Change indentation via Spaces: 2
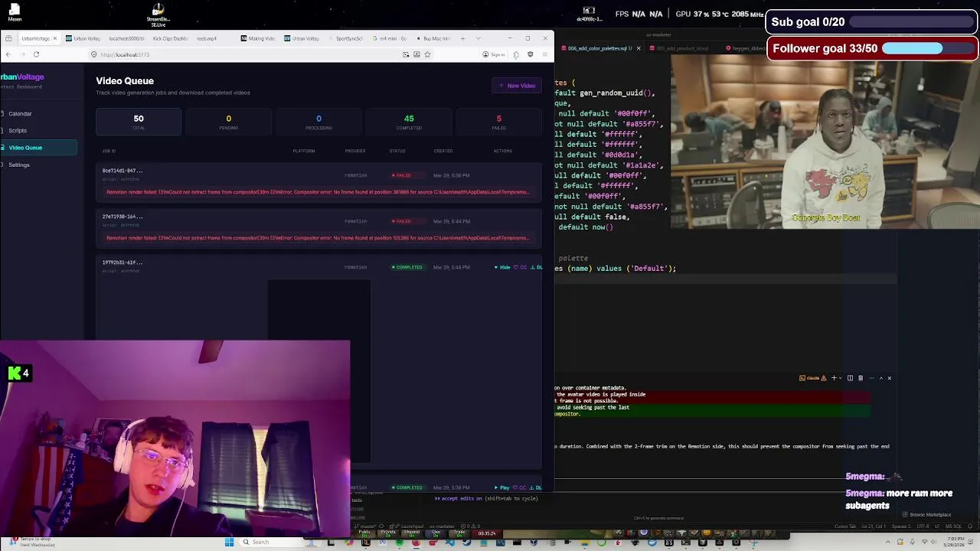This screenshot has height=551, width=980. pos(900,527)
